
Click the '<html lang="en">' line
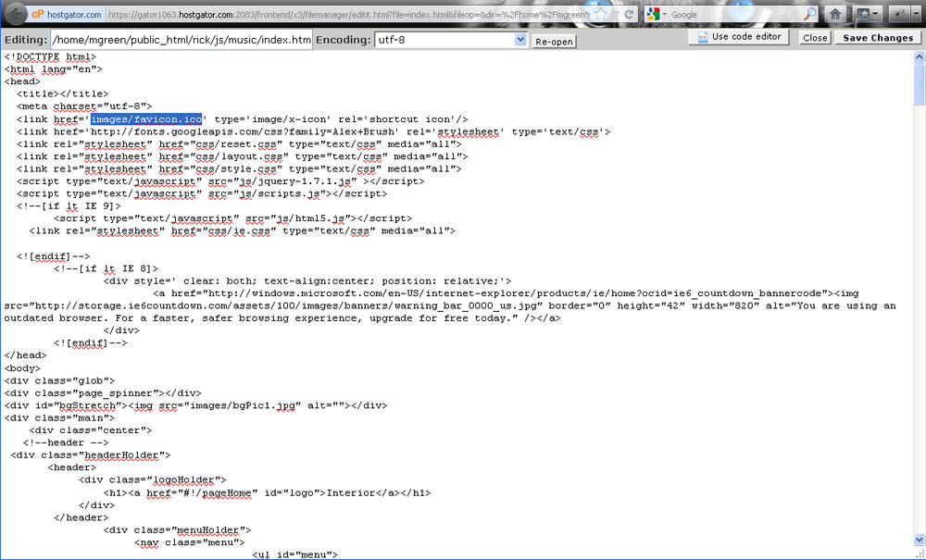pos(53,69)
